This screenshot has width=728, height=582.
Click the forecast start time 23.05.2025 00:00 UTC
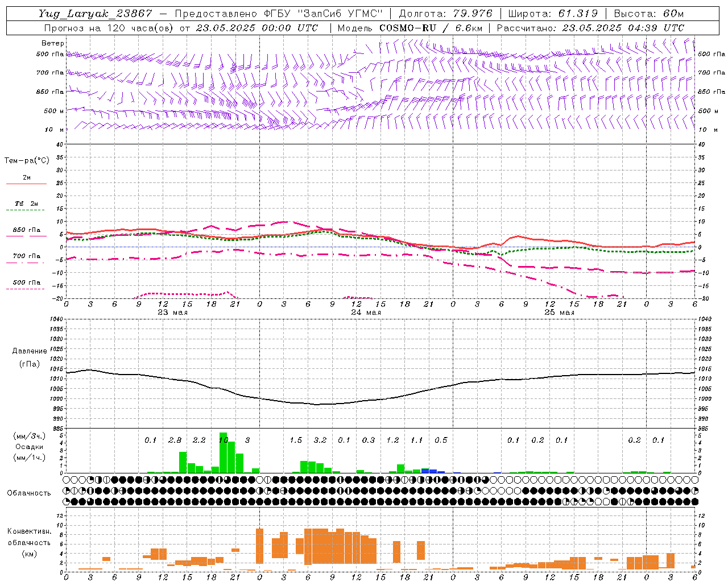point(257,28)
